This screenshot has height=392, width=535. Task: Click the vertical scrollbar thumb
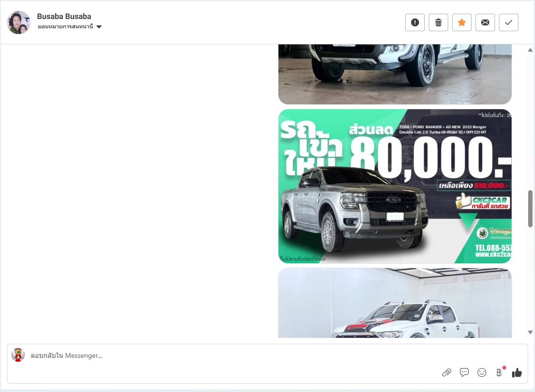coord(530,209)
